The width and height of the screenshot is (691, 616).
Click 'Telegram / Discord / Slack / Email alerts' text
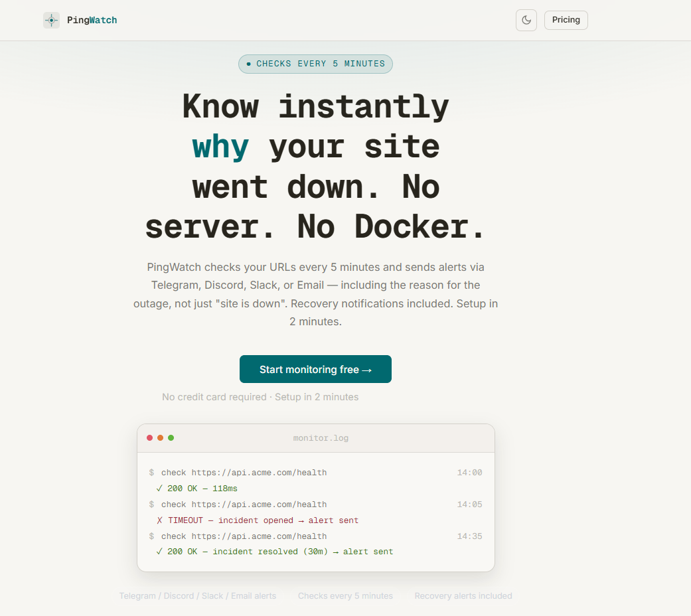197,596
